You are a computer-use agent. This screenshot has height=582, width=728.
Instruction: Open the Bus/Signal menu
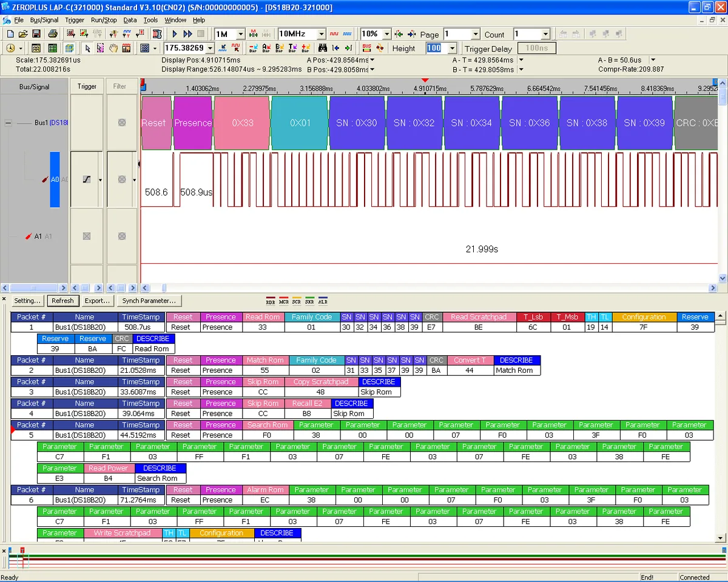point(44,20)
